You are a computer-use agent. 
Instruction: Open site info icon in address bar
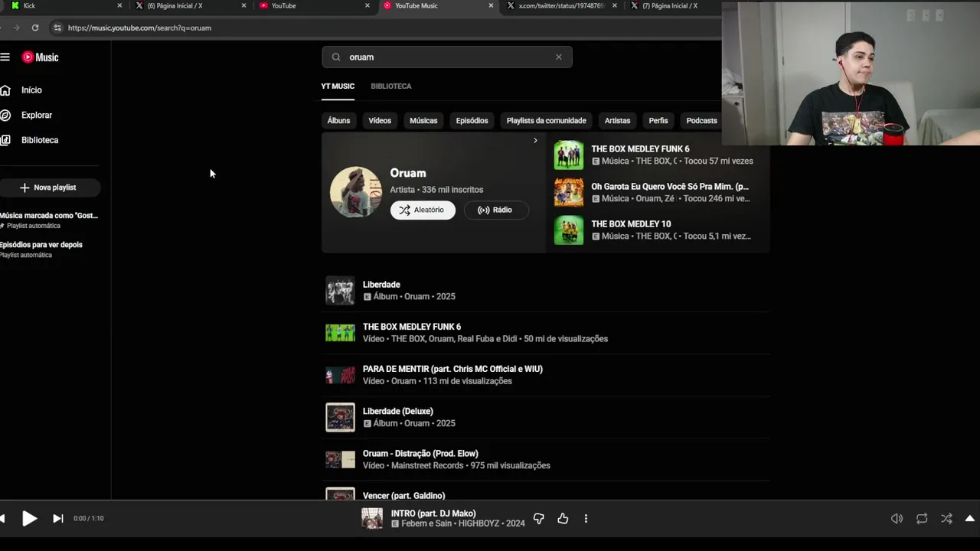(57, 28)
